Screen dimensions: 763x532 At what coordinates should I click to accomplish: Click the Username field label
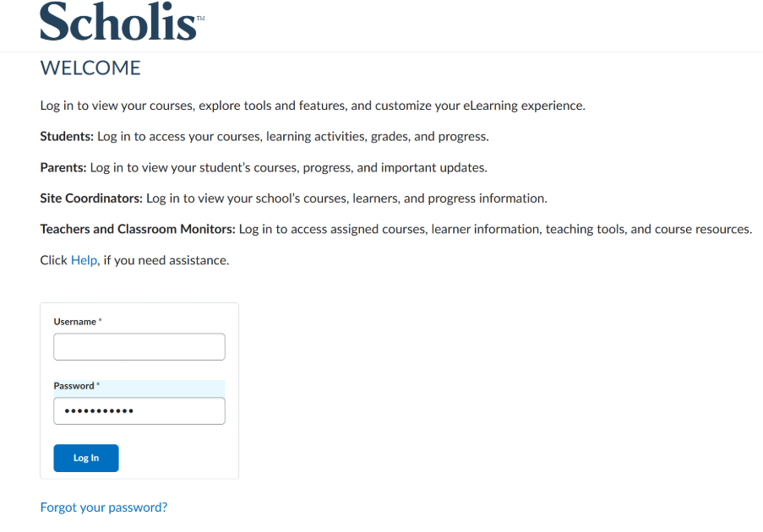(75, 322)
